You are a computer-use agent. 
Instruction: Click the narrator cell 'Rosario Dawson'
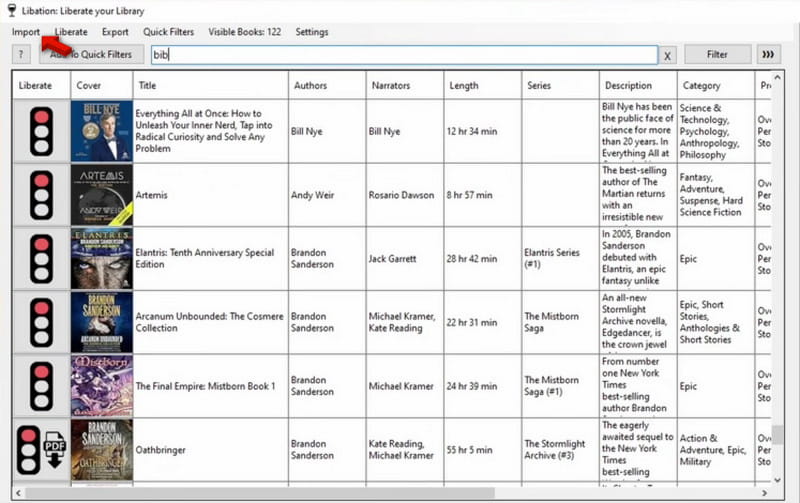tap(405, 195)
